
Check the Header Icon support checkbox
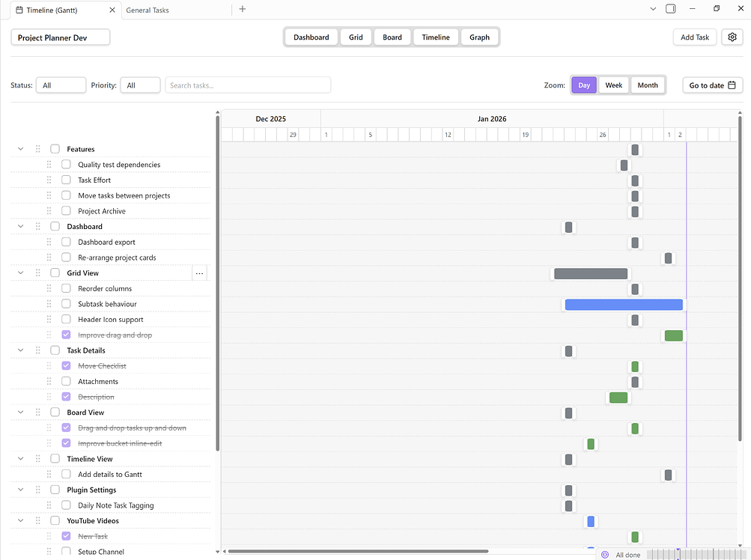(x=66, y=320)
